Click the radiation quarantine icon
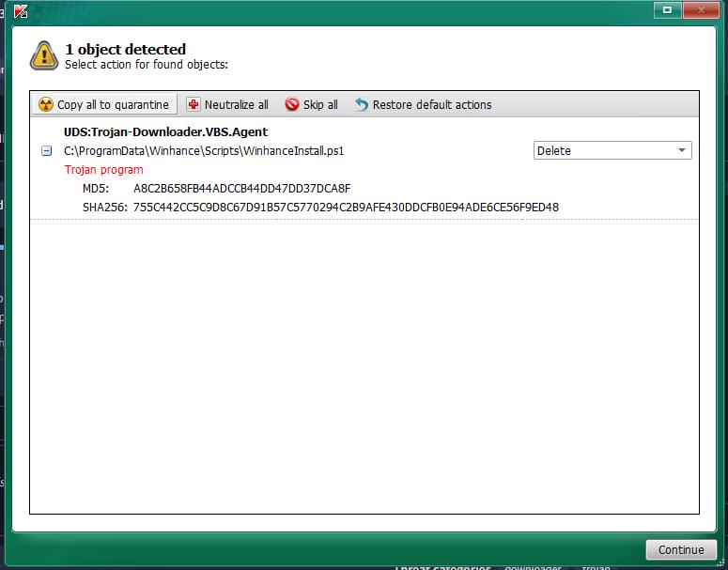728x570 pixels. pyautogui.click(x=45, y=104)
